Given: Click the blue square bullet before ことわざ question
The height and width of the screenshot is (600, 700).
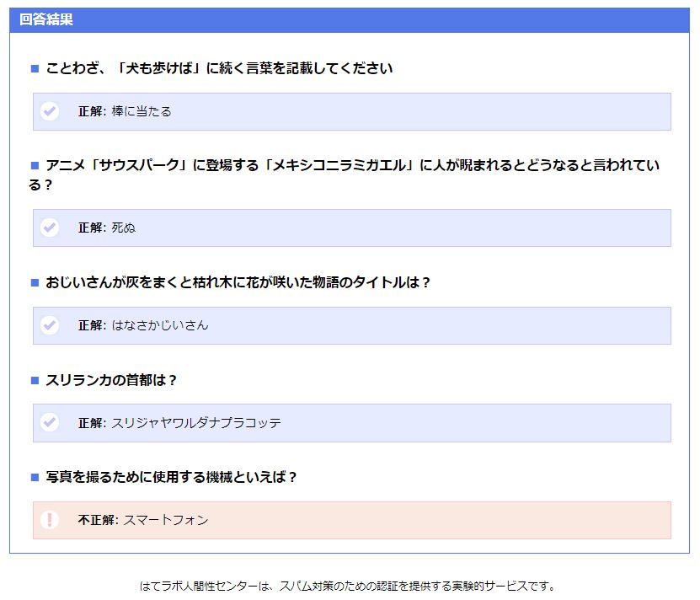Looking at the screenshot, I should pos(35,68).
